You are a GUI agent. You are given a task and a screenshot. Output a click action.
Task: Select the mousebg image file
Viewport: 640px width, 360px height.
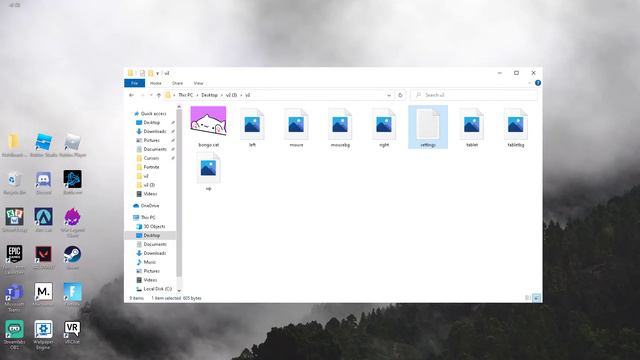[340, 127]
